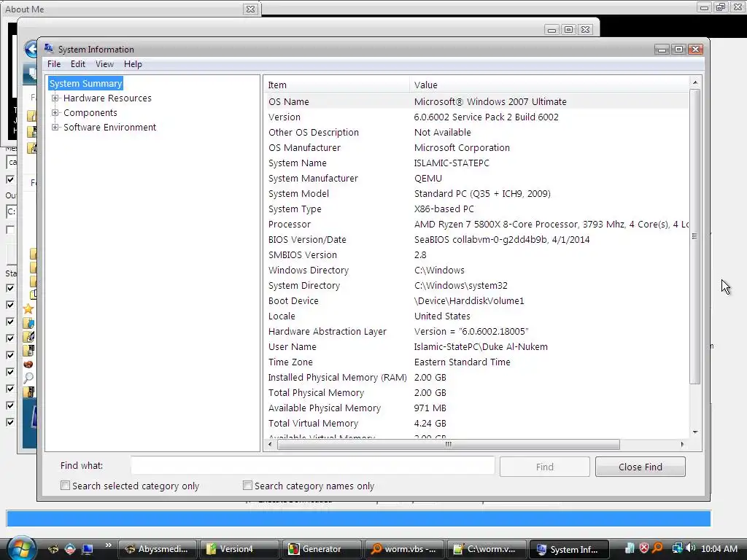Viewport: 747px width, 560px height.
Task: Click the second quick launch icon on taskbar
Action: [x=70, y=549]
